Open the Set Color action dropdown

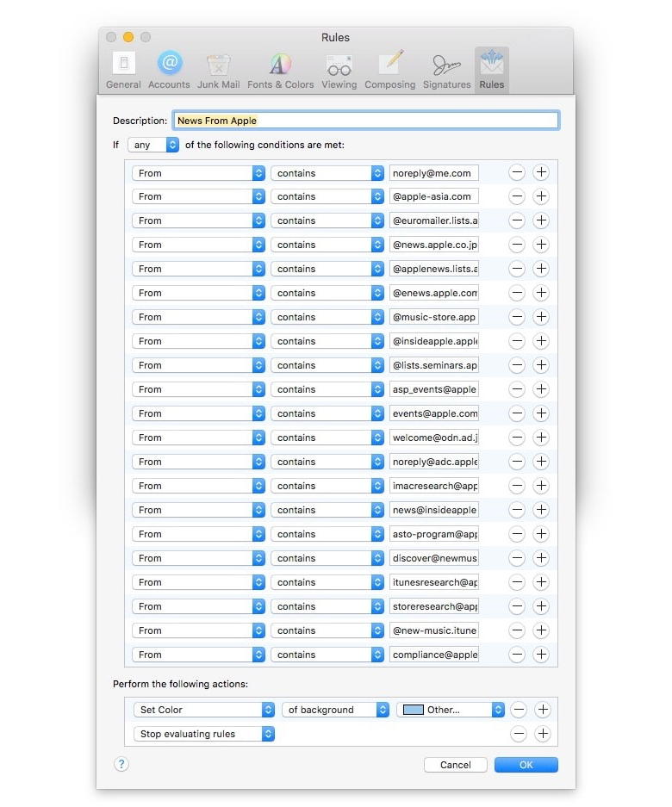tap(203, 710)
